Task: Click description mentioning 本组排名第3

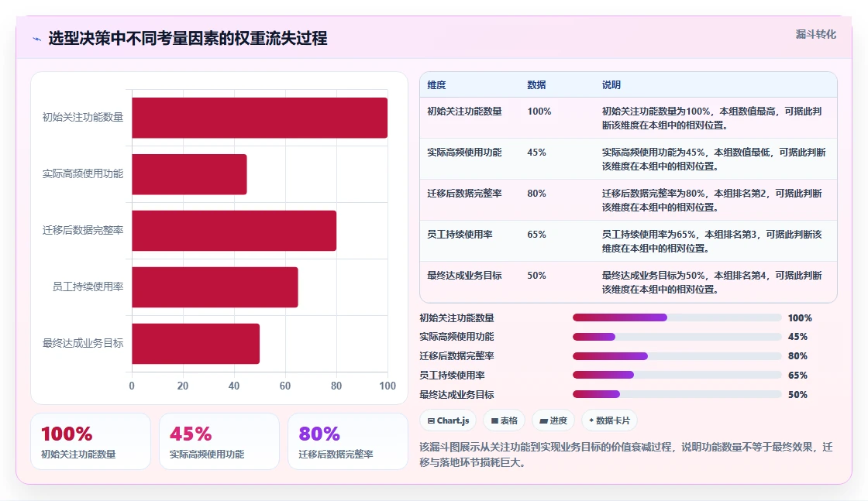Action: [712, 241]
